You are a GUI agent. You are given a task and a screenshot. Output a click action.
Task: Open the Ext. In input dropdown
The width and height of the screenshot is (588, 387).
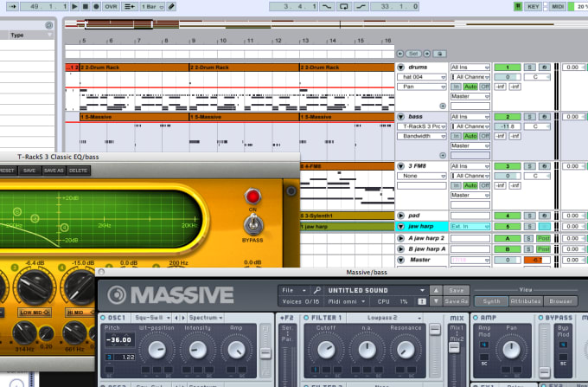coord(470,226)
